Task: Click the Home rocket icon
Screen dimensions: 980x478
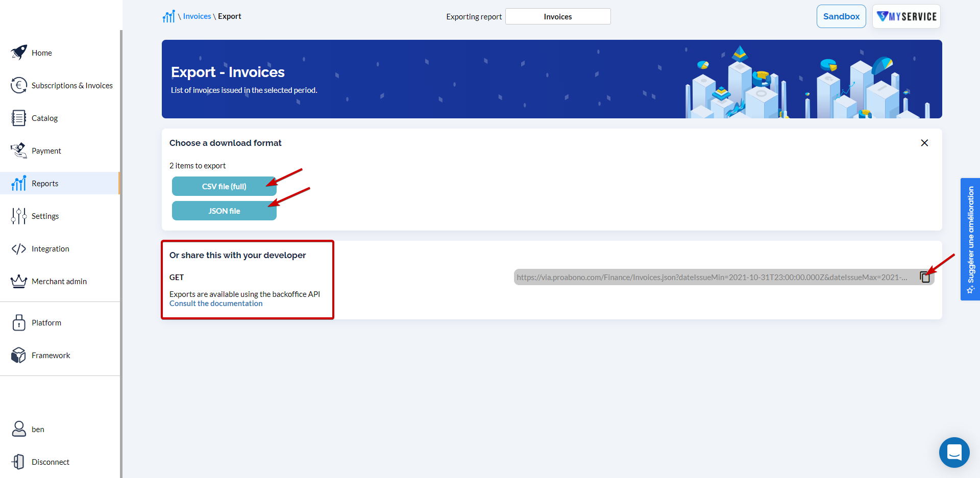Action: (x=19, y=53)
